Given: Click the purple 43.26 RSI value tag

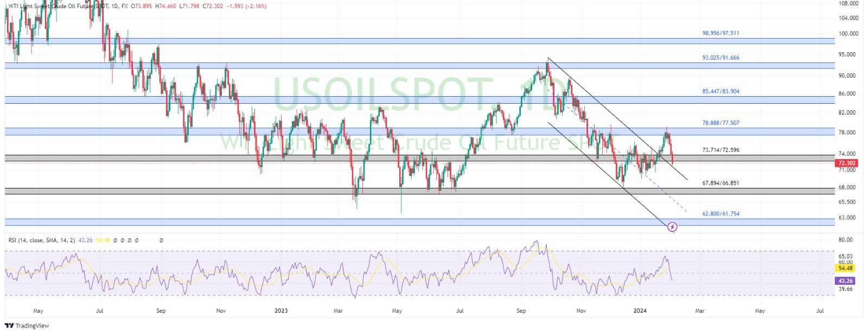Looking at the screenshot, I should point(846,281).
